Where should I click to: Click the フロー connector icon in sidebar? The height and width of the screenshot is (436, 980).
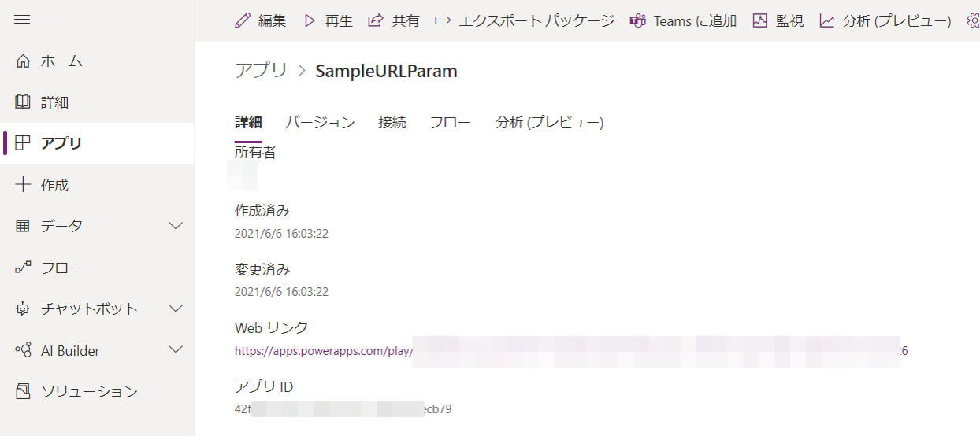click(x=23, y=268)
